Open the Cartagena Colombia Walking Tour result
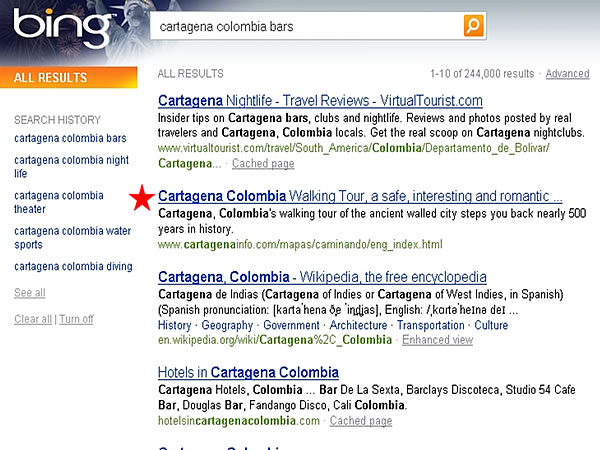 (360, 196)
